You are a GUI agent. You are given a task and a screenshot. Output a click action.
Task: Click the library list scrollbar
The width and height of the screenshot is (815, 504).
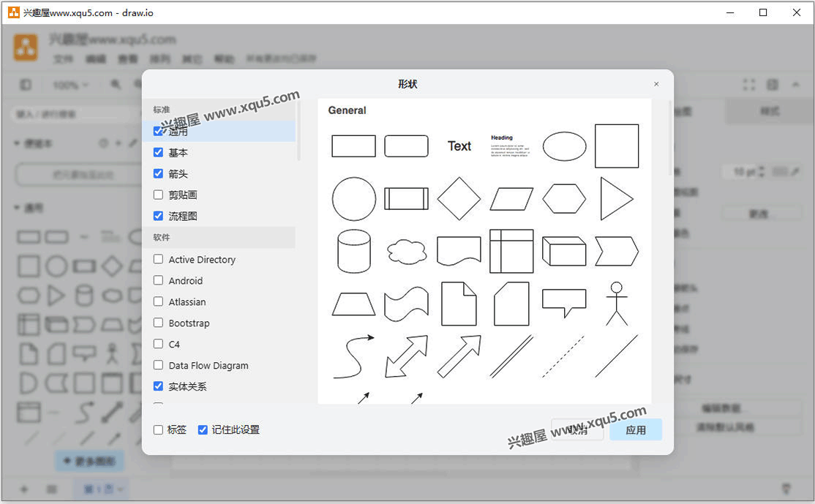pyautogui.click(x=298, y=130)
